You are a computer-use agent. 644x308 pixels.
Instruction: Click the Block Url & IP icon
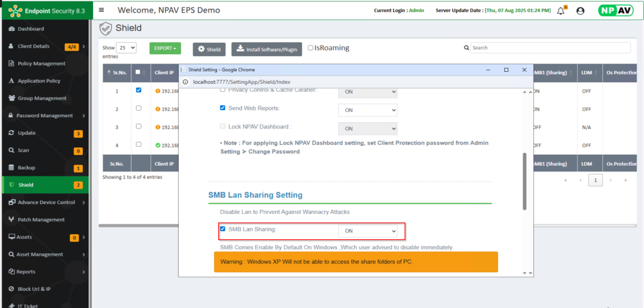(12, 289)
